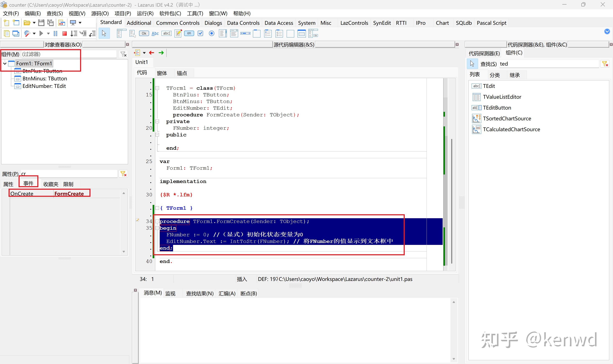Pick the TCheckBox component icon
The image size is (613, 364).
tap(200, 33)
